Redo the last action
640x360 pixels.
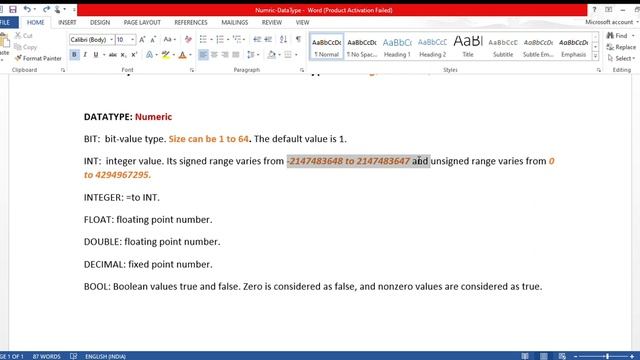coord(46,9)
